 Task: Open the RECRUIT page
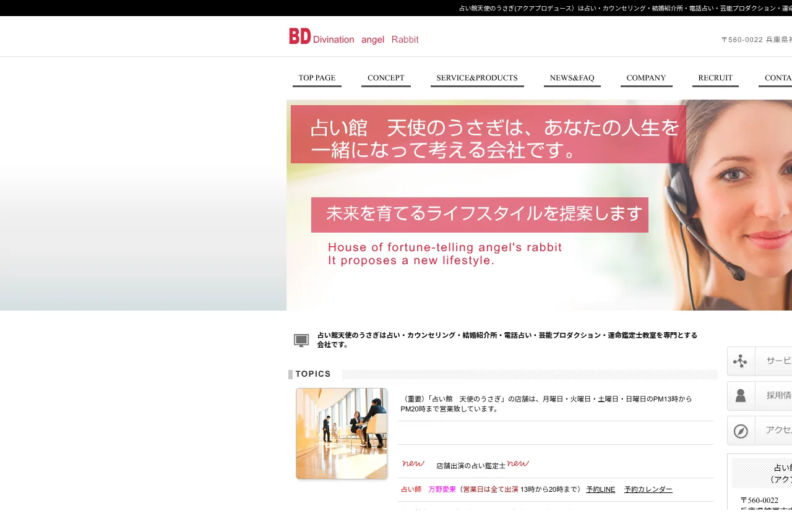(x=715, y=78)
